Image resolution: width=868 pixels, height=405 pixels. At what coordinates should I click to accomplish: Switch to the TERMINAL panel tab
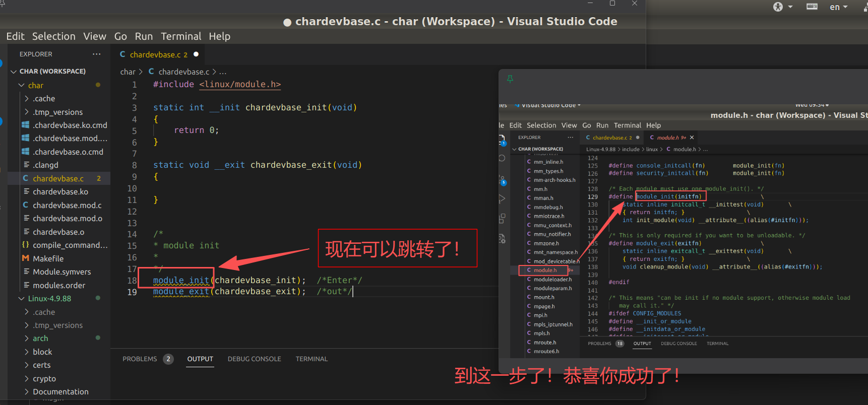click(312, 359)
